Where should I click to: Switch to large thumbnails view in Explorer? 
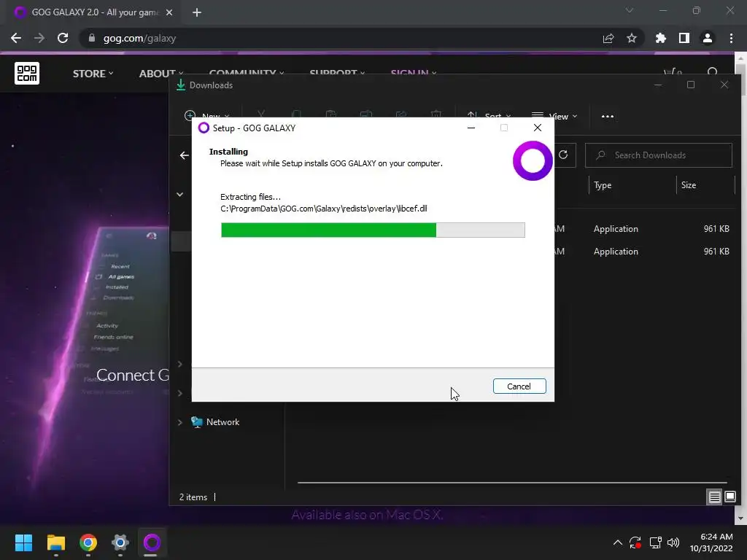pyautogui.click(x=729, y=497)
